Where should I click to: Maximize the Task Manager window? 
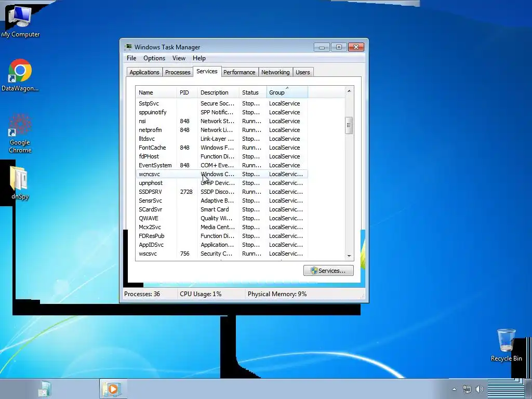point(339,47)
